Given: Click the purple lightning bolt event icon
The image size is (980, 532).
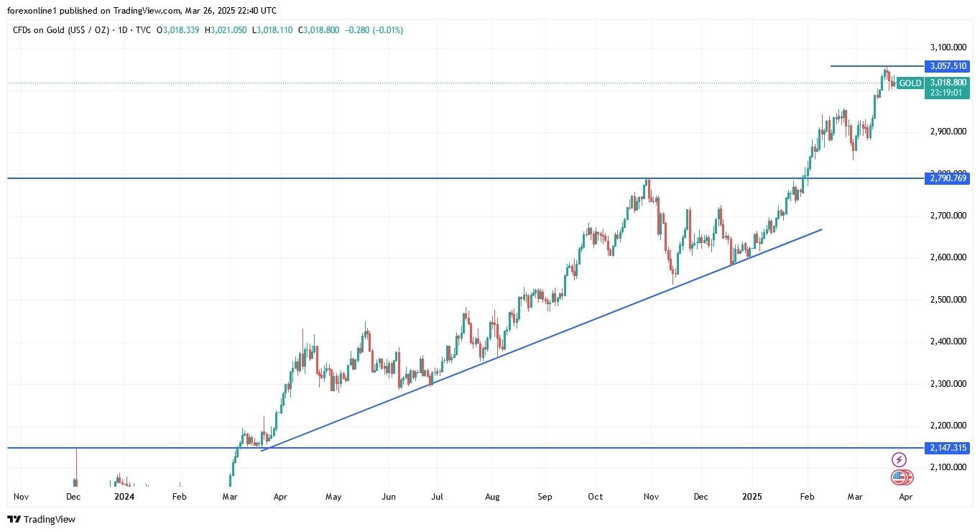Looking at the screenshot, I should [899, 459].
